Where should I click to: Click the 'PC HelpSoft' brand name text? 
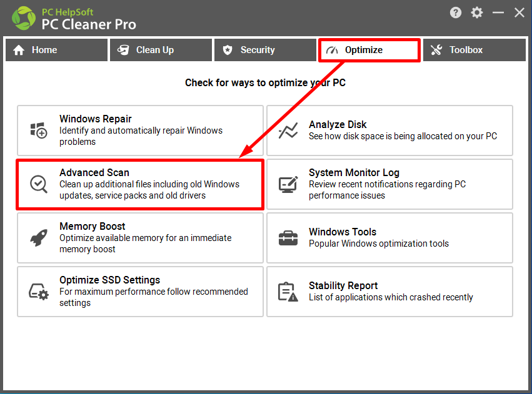click(x=67, y=12)
